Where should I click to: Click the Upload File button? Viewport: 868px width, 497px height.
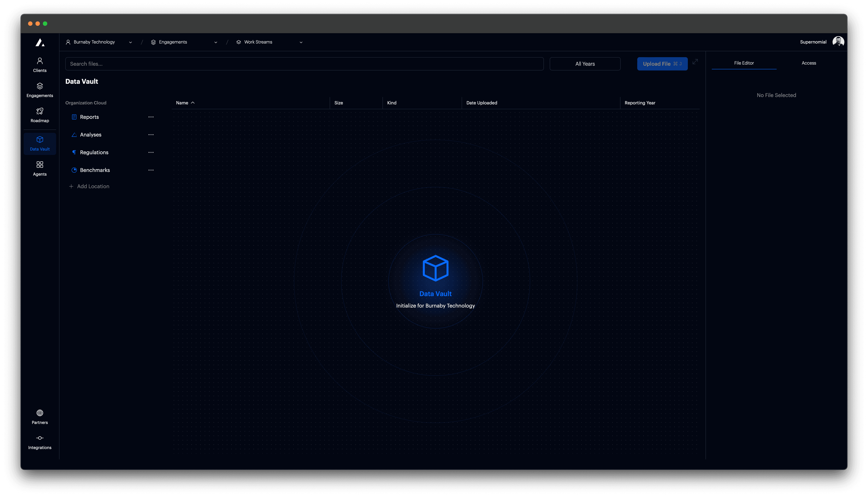tap(662, 63)
